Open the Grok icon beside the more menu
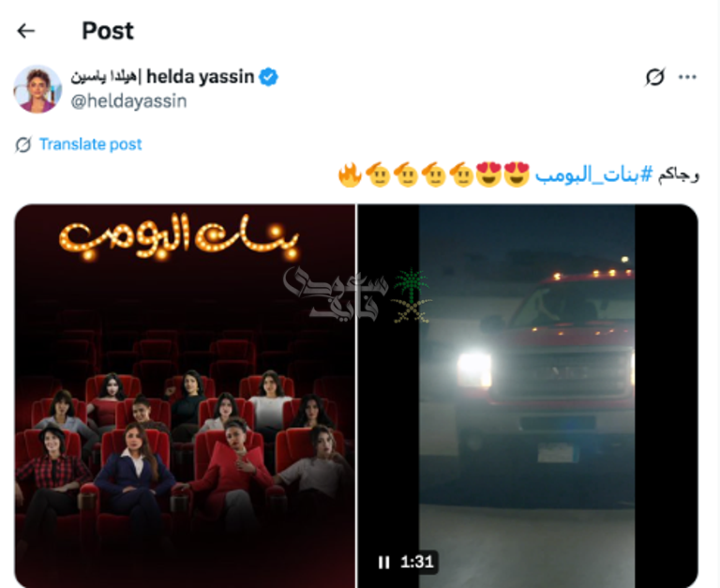 [654, 77]
